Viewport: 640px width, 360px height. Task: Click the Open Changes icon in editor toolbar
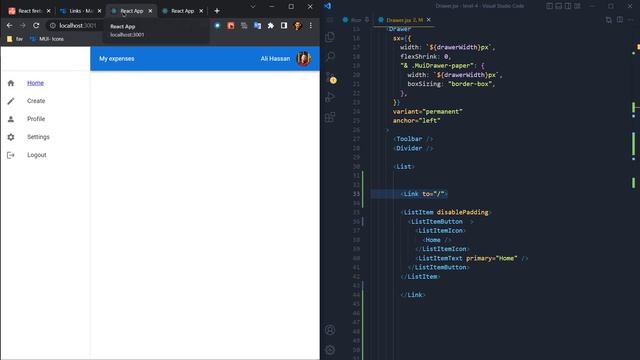(609, 20)
